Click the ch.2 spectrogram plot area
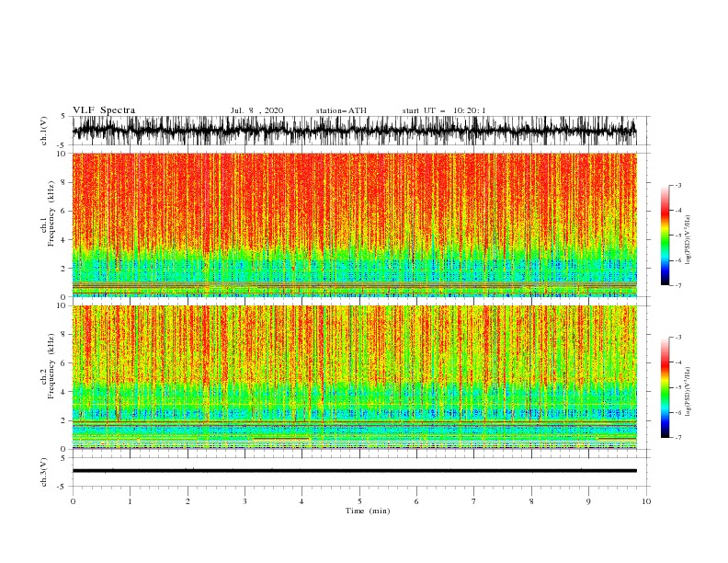 click(x=354, y=377)
